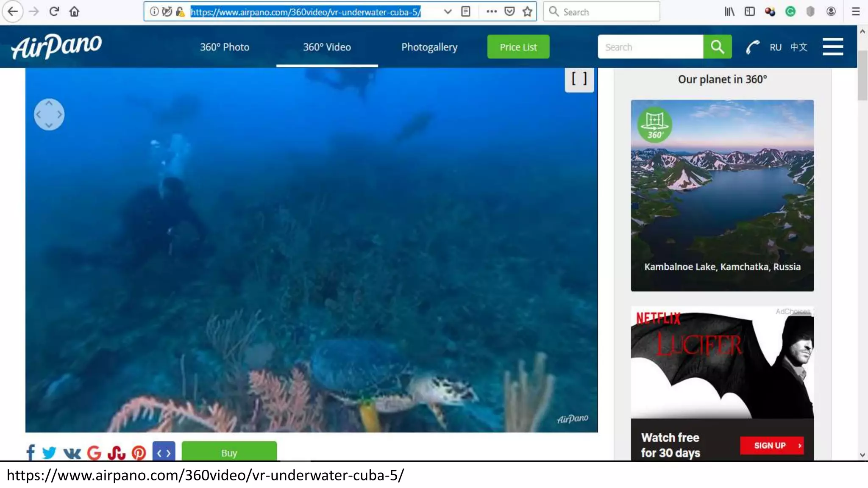The height and width of the screenshot is (488, 868).
Task: Click the padlock security icon
Action: (180, 12)
